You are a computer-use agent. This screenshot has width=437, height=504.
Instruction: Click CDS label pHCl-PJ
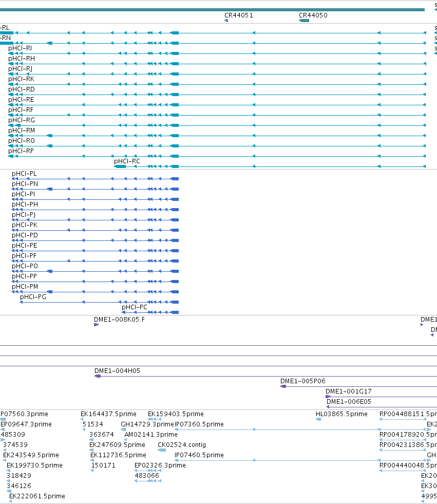click(24, 215)
